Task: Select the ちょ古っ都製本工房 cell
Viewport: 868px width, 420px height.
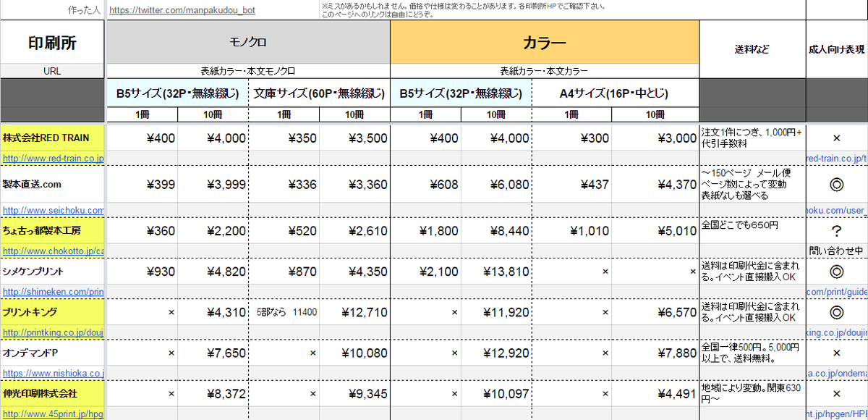Action: click(x=53, y=230)
